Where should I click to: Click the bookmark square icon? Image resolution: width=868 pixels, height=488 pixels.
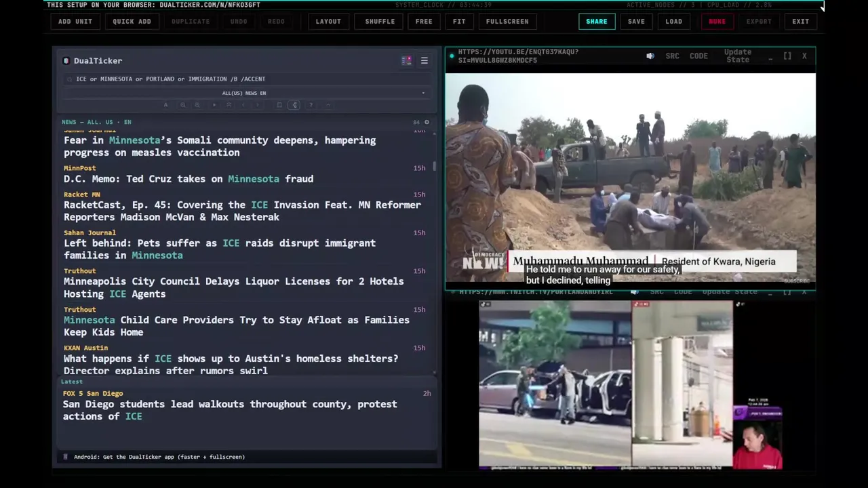[x=279, y=105]
